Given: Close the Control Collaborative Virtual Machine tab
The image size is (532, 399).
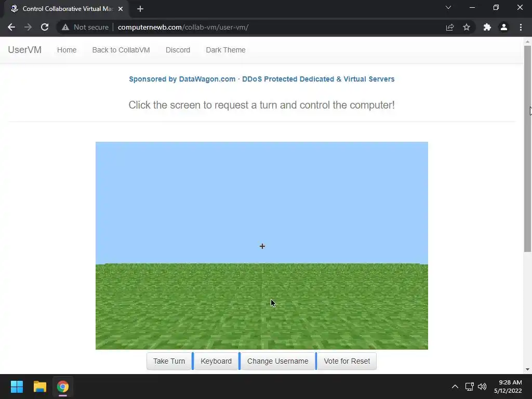Looking at the screenshot, I should tap(121, 9).
